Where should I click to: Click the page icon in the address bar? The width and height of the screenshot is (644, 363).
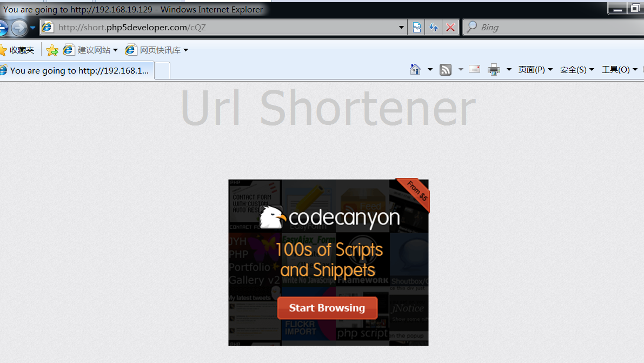point(47,27)
